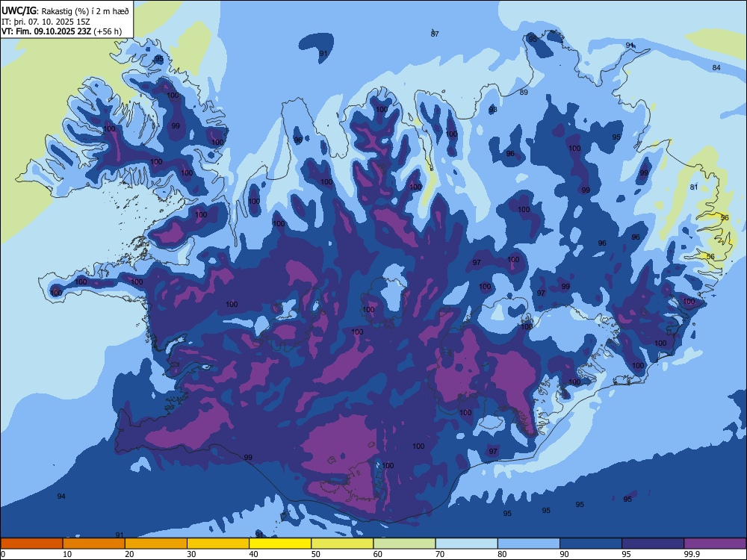Screen dimensions: 747x560
Task: Click the legend scale label "60"
Action: [x=378, y=554]
